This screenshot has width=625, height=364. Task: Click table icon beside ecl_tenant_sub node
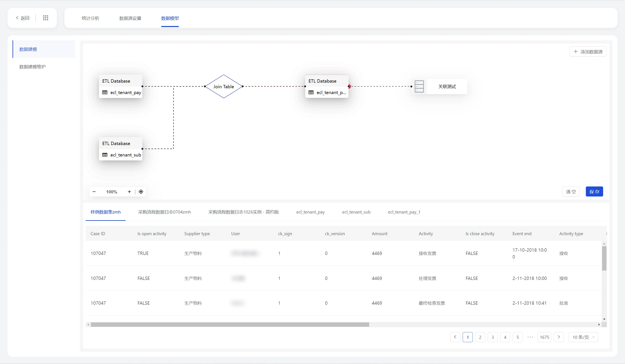click(x=105, y=155)
